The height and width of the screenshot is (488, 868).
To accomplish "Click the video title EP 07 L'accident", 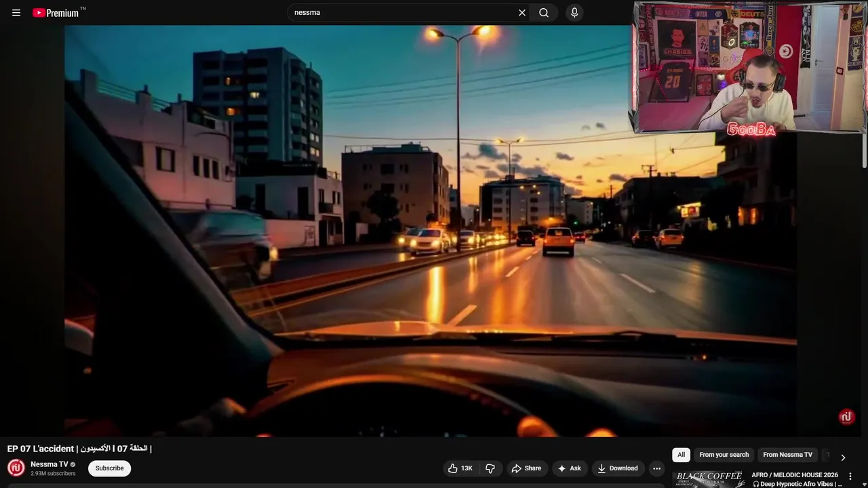I will point(79,449).
